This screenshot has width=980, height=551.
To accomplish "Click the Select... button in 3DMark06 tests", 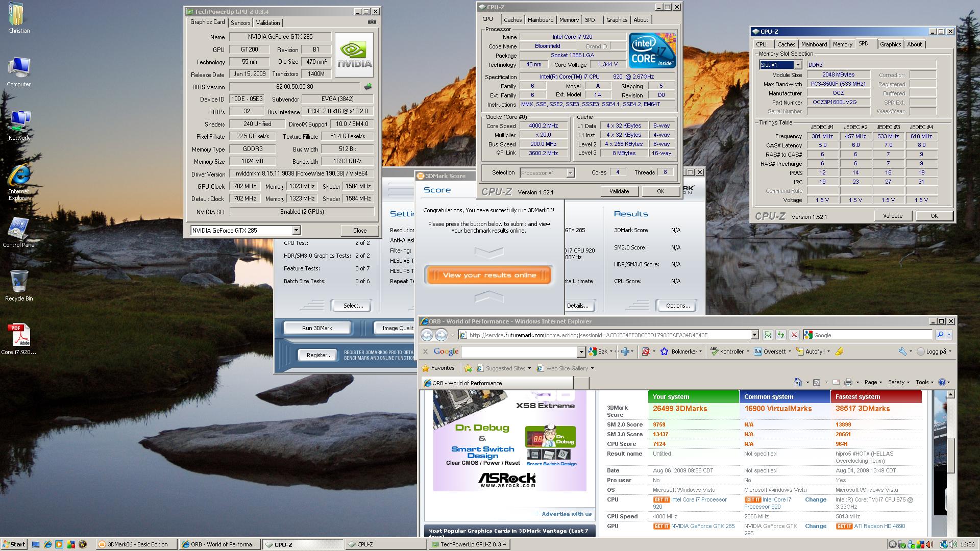I will (353, 306).
